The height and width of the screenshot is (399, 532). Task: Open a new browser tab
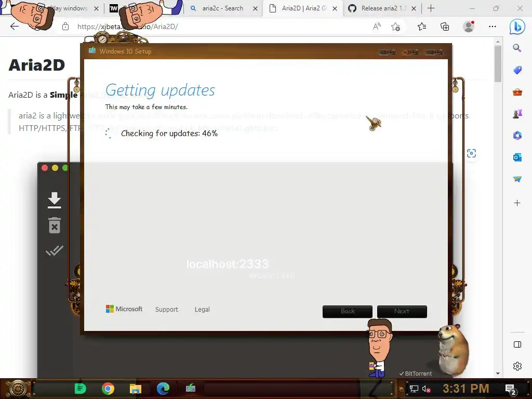coord(431,8)
